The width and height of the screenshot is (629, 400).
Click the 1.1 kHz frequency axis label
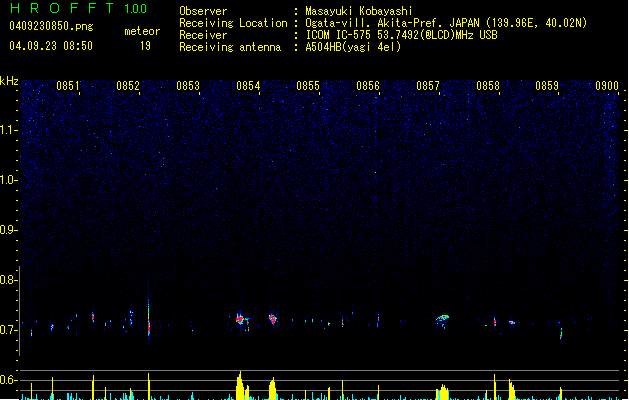9,130
